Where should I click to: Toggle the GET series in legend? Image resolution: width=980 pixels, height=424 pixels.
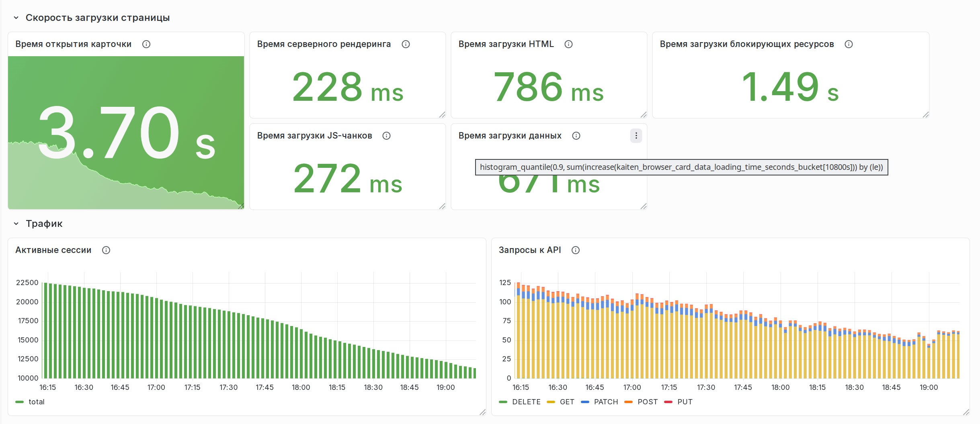[x=567, y=402]
